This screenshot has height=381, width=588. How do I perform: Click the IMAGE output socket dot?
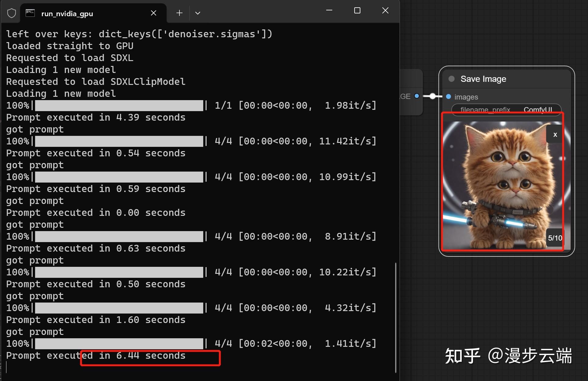pyautogui.click(x=417, y=96)
